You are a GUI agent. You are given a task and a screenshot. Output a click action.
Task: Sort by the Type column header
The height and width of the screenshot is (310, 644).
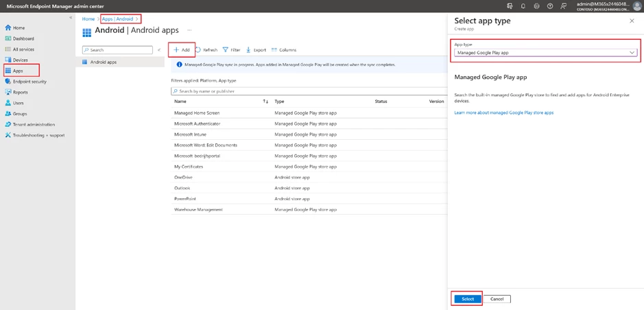click(x=279, y=102)
